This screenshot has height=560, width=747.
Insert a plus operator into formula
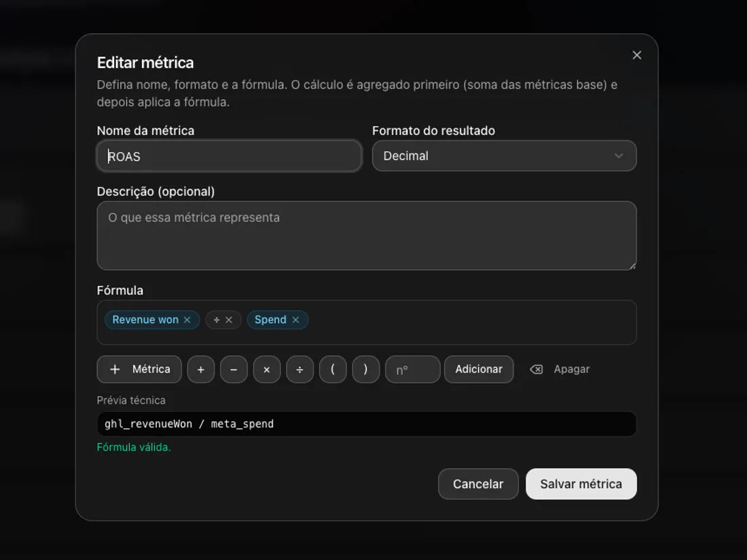click(x=201, y=369)
